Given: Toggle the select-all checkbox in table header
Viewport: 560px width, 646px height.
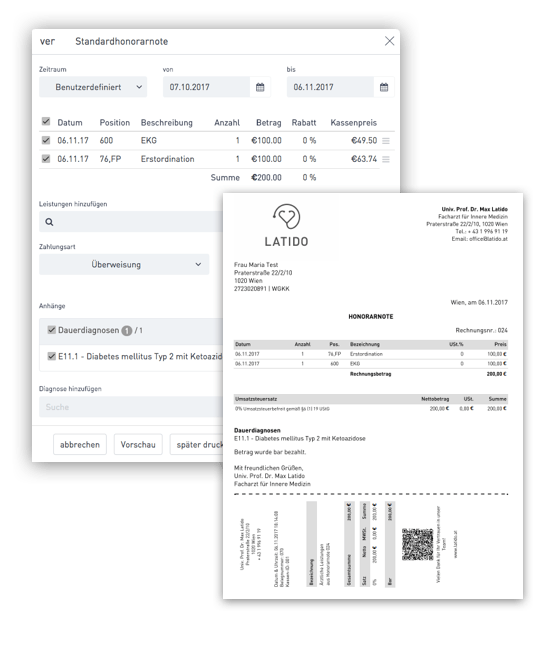Looking at the screenshot, I should point(46,122).
